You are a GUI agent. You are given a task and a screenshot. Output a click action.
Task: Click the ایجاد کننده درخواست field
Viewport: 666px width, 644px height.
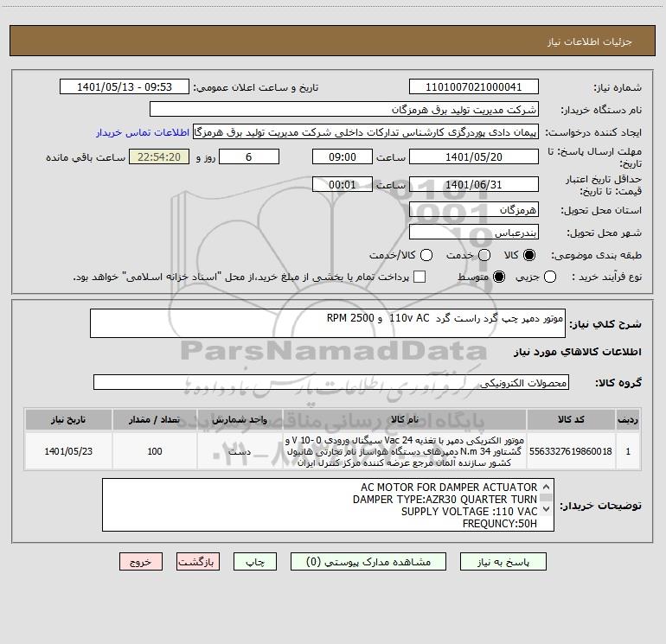366,132
